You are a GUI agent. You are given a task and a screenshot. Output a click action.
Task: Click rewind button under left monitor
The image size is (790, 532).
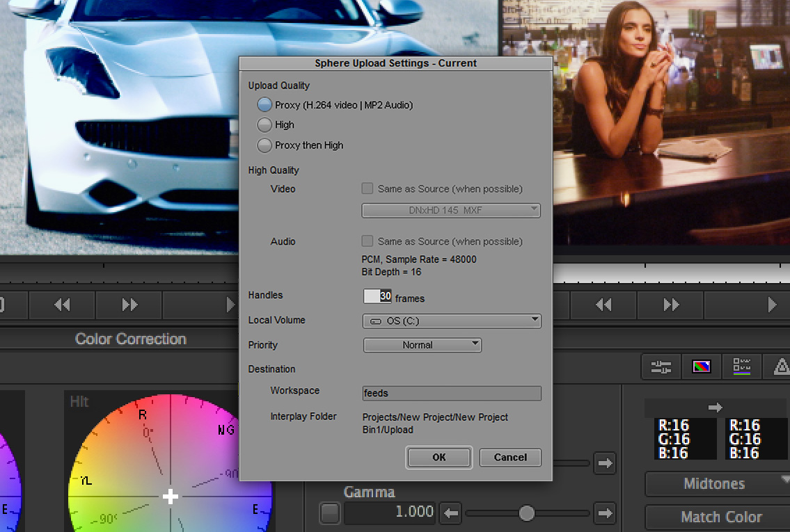pyautogui.click(x=63, y=305)
